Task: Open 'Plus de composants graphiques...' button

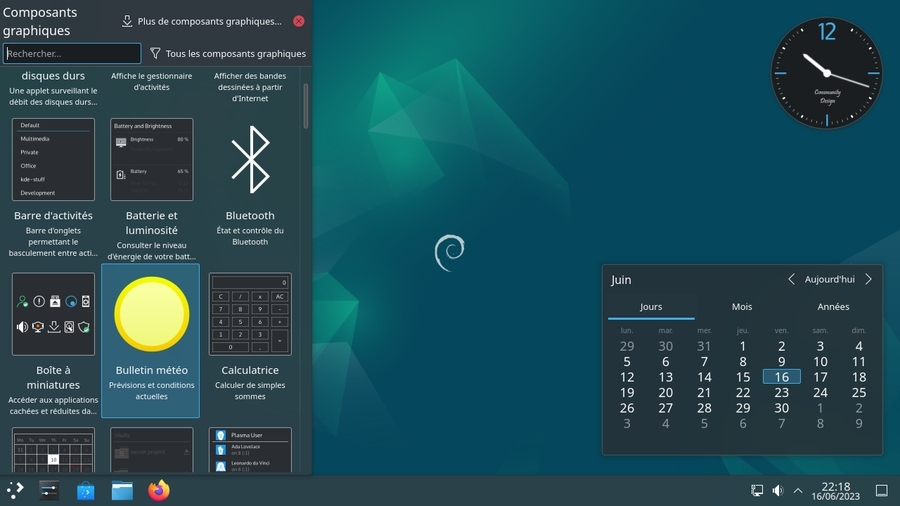Action: point(203,21)
